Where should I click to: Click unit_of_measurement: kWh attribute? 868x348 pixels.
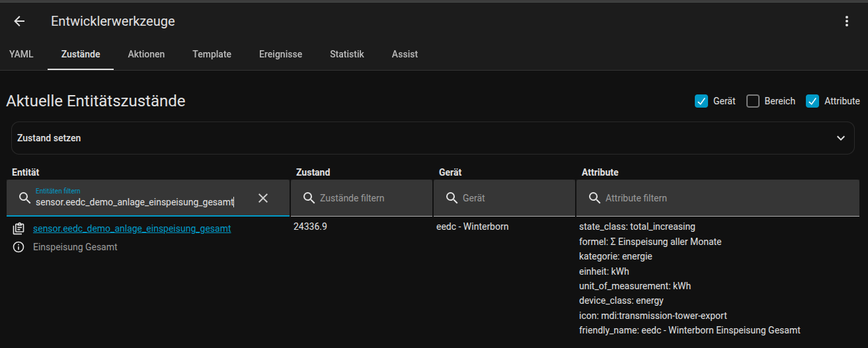pyautogui.click(x=635, y=286)
